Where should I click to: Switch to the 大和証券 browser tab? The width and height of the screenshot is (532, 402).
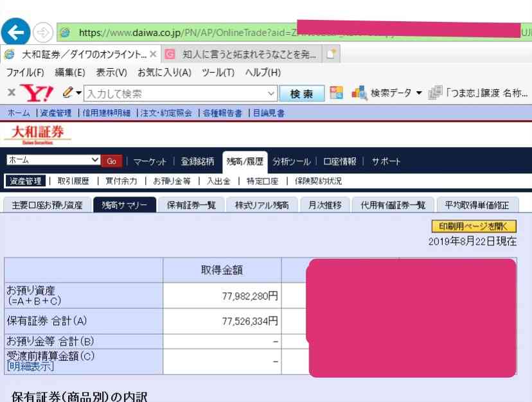(x=80, y=55)
